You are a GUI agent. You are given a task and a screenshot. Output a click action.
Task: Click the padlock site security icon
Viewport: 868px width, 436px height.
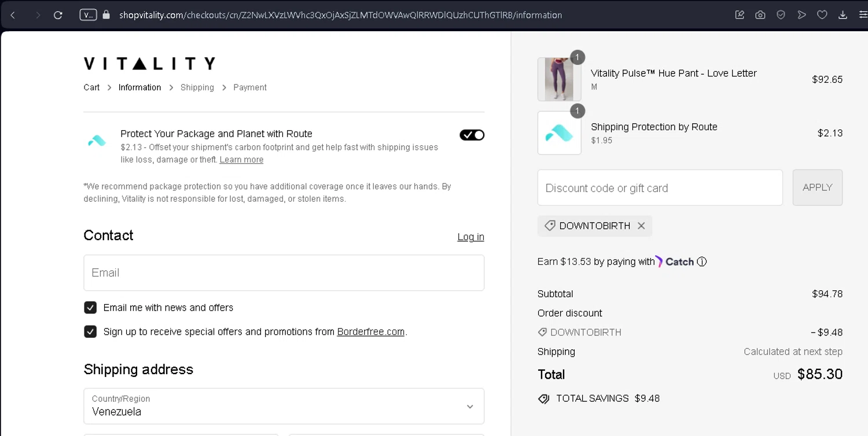pos(106,15)
